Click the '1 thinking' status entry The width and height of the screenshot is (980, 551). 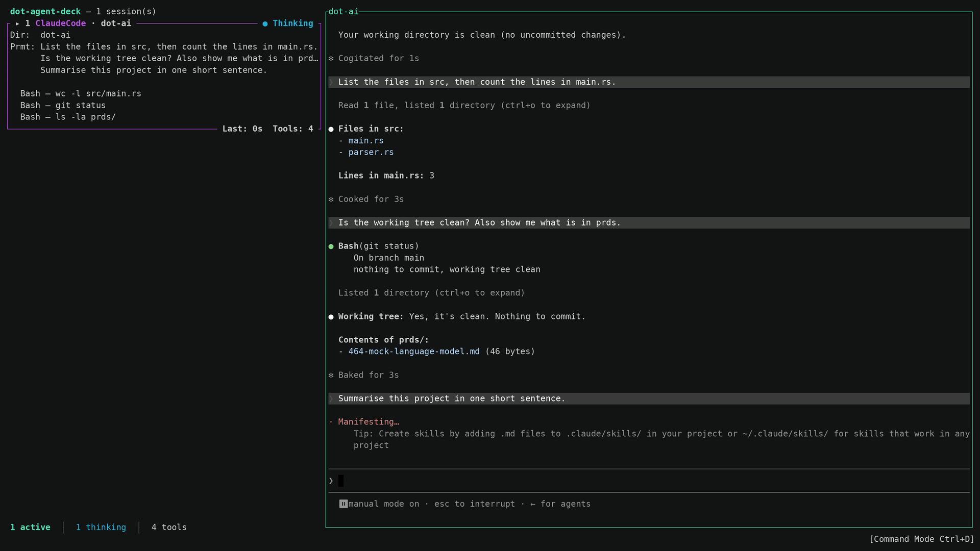[x=101, y=528]
